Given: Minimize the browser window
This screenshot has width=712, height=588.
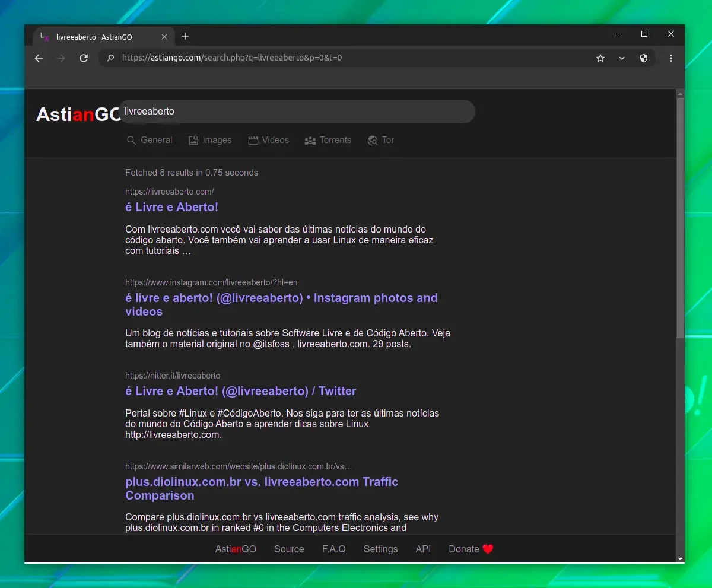Looking at the screenshot, I should pos(618,34).
